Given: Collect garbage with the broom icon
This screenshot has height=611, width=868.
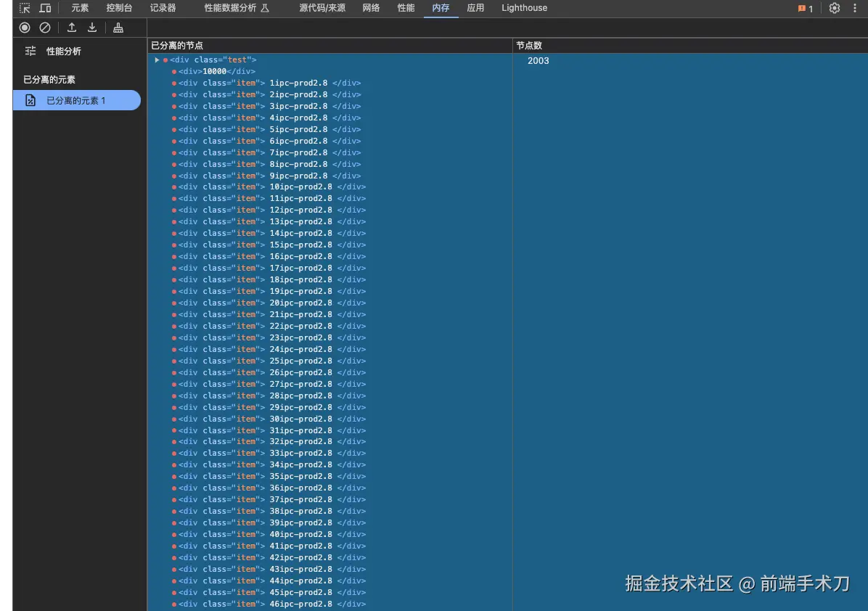Looking at the screenshot, I should tap(118, 28).
